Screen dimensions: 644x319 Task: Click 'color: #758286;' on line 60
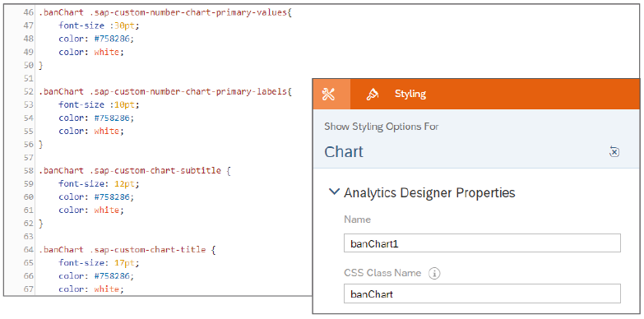(x=96, y=196)
